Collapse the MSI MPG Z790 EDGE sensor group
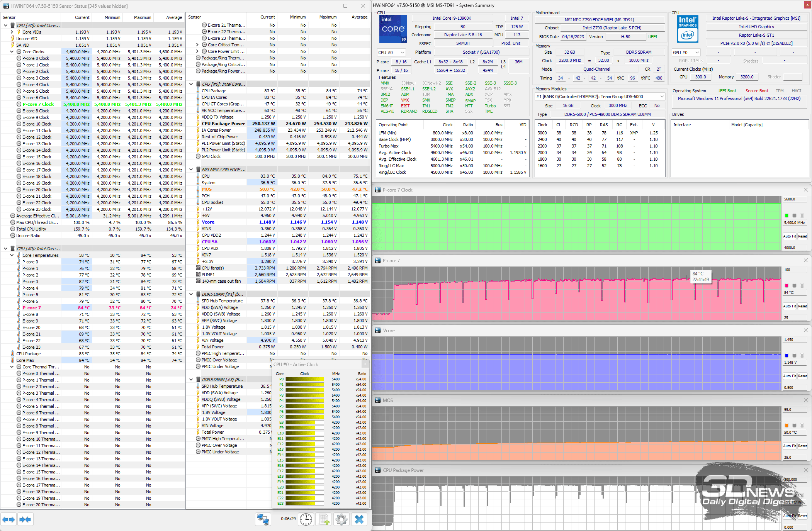The image size is (812, 531). click(191, 170)
